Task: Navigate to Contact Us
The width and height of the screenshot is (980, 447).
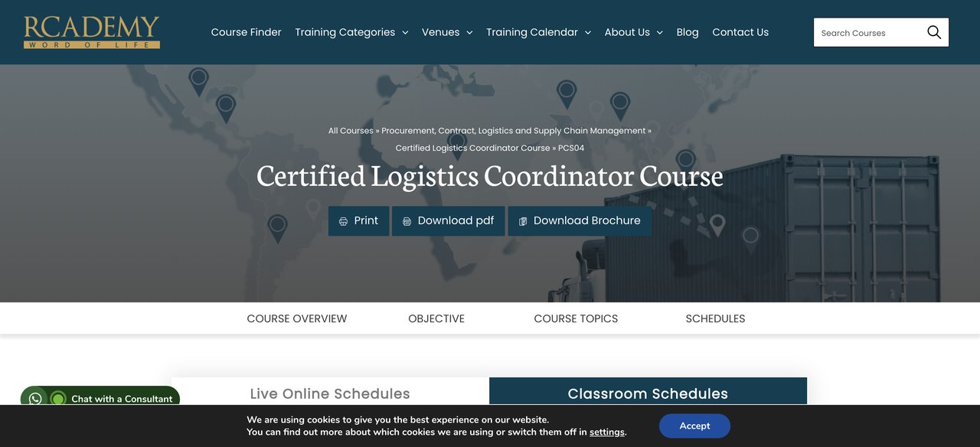Action: coord(740,32)
